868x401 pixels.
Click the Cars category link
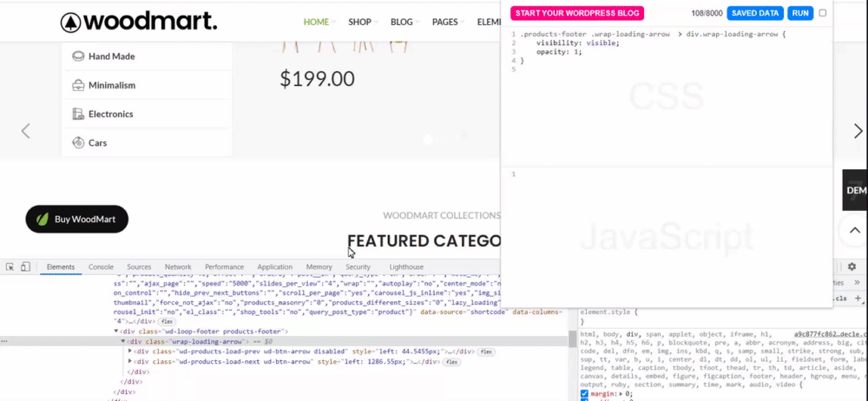click(97, 142)
